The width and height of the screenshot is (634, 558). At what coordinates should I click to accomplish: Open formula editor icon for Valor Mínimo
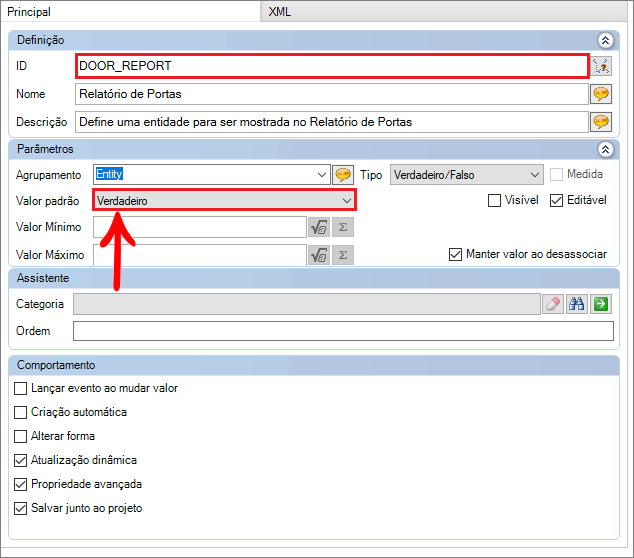pyautogui.click(x=319, y=227)
